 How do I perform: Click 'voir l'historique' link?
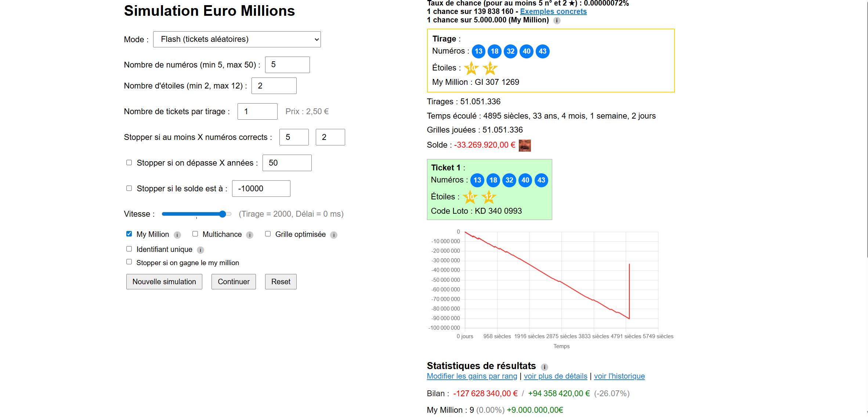(x=619, y=376)
